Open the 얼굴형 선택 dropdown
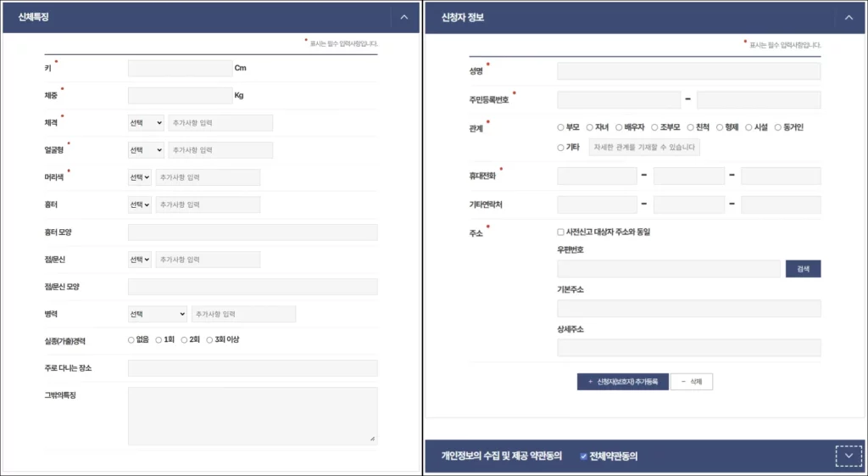This screenshot has width=868, height=476. (146, 150)
